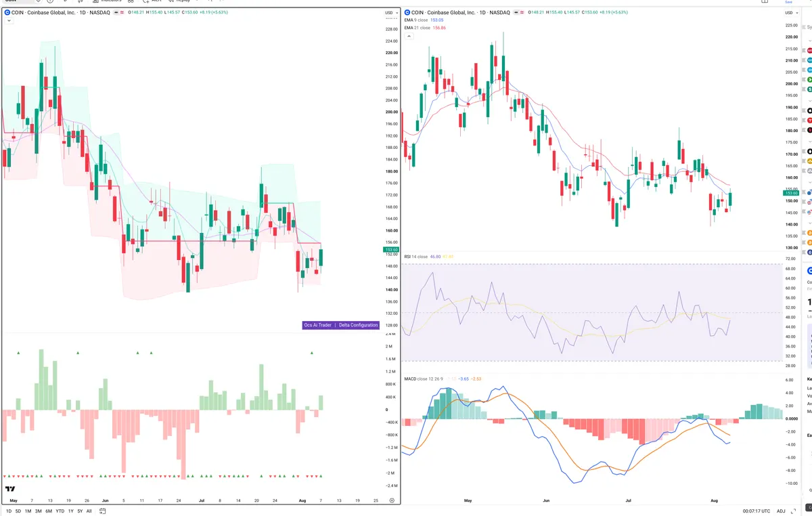Image resolution: width=812 pixels, height=516 pixels.
Task: Open USD currency dropdown on right chart
Action: pyautogui.click(x=790, y=13)
